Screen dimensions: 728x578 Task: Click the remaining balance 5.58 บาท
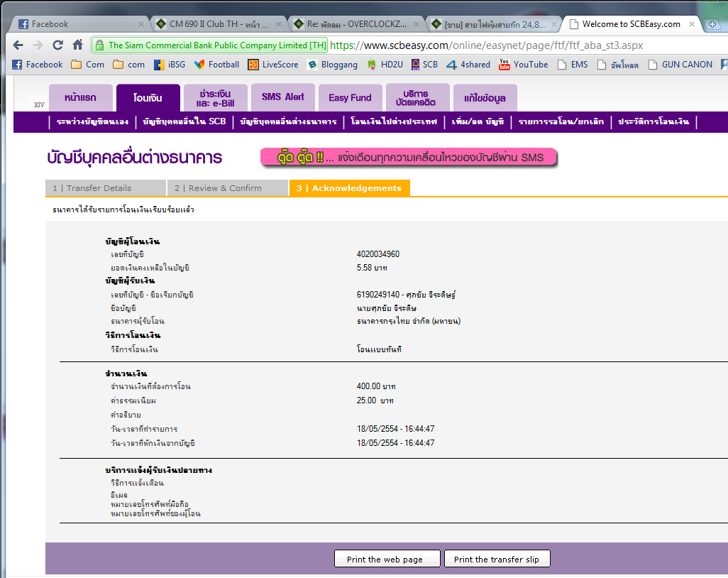click(x=372, y=268)
